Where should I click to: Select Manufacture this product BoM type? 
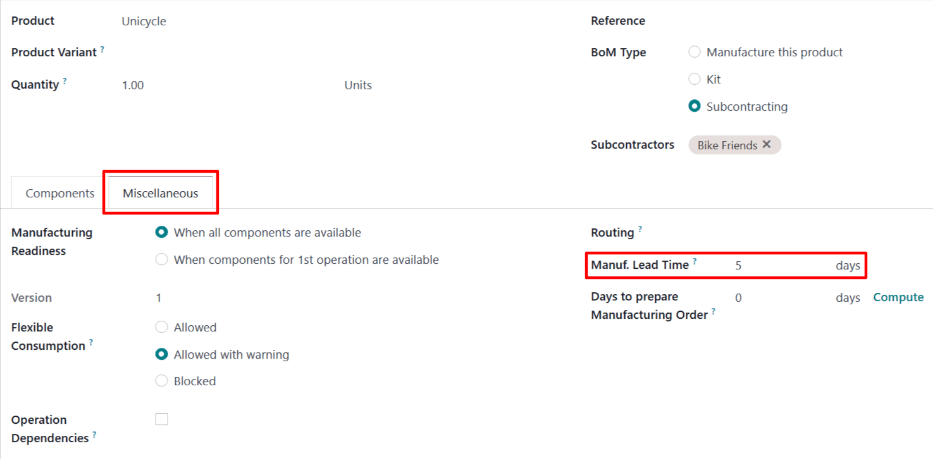coord(695,52)
